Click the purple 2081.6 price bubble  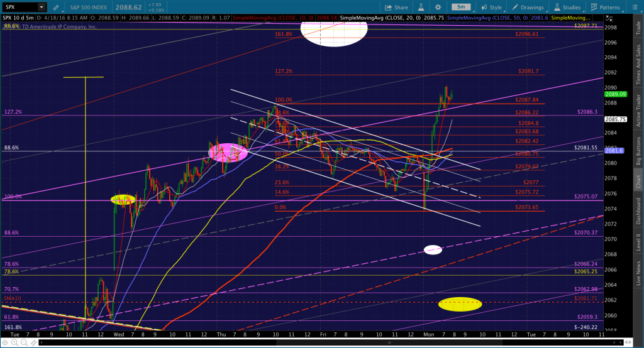click(x=614, y=151)
